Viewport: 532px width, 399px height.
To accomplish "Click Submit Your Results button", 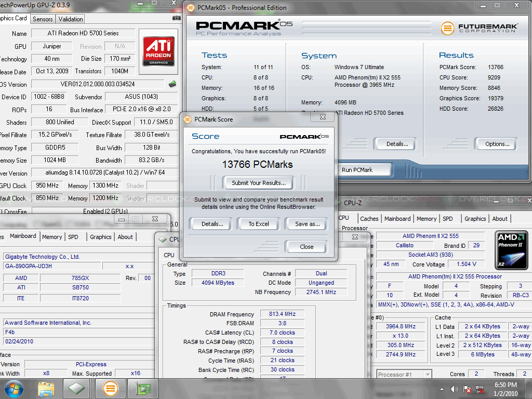I will click(259, 183).
